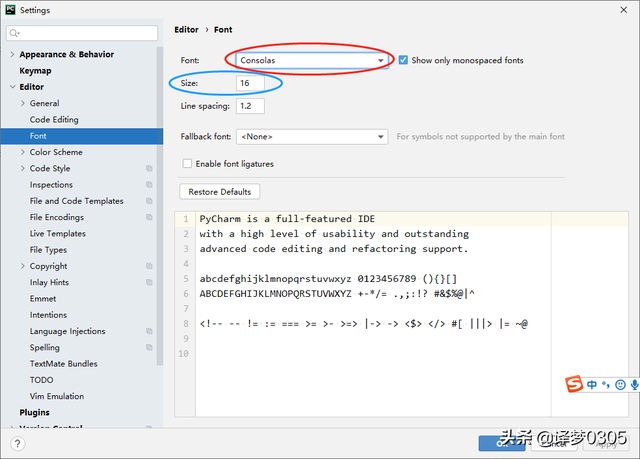Click the search magnifier icon

click(x=14, y=33)
